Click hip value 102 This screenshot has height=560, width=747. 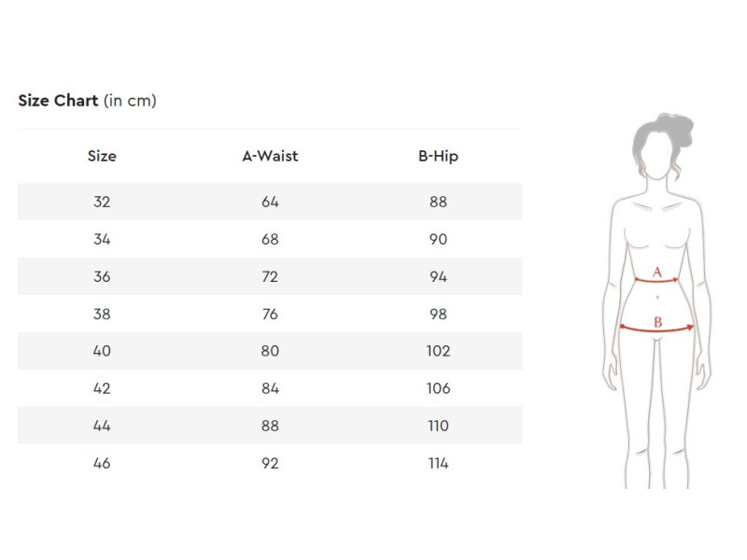pos(438,351)
